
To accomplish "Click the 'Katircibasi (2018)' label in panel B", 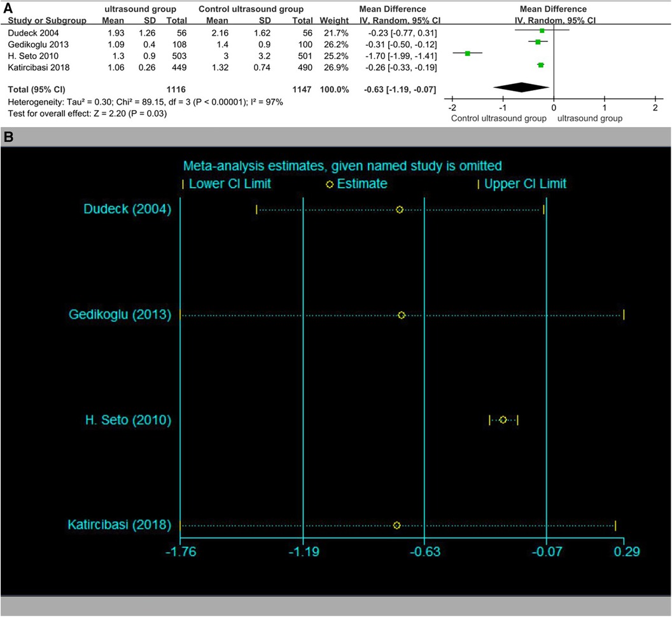I will pos(120,525).
